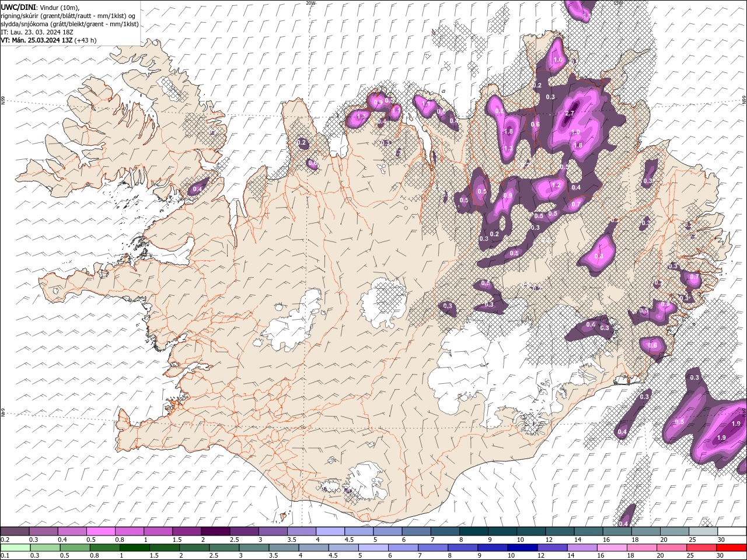Select lower legend swatch labelled 4
The image size is (747, 560).
click(313, 548)
